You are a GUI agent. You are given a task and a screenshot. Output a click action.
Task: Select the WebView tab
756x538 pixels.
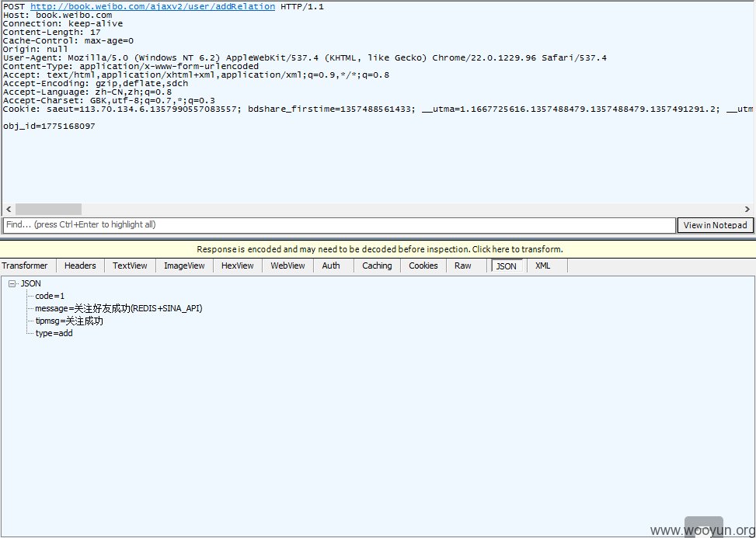(287, 266)
